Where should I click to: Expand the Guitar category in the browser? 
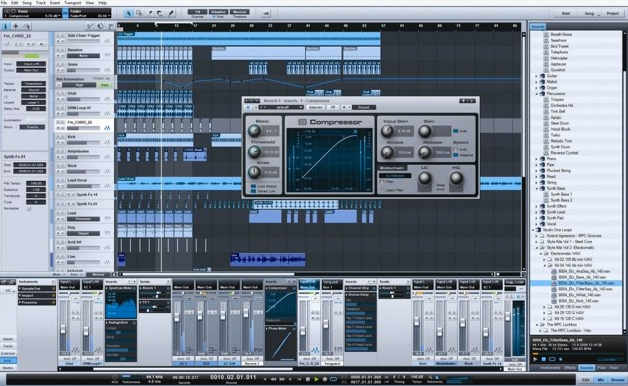pyautogui.click(x=537, y=76)
